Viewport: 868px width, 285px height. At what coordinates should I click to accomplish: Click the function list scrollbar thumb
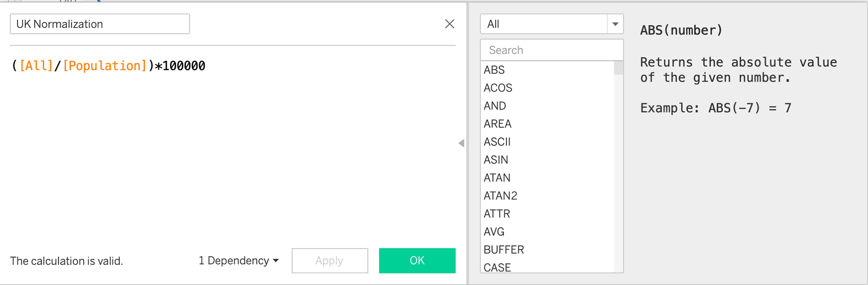tap(618, 68)
